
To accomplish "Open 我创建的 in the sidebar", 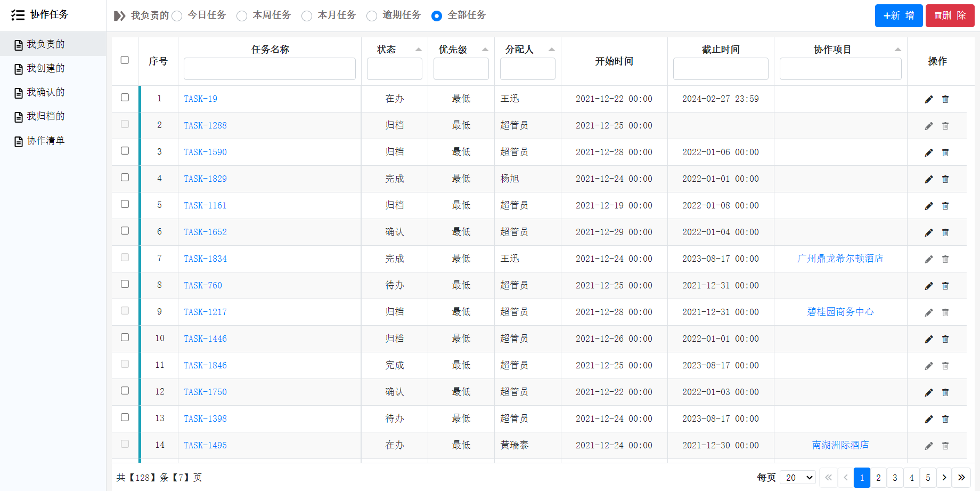I will (53, 68).
